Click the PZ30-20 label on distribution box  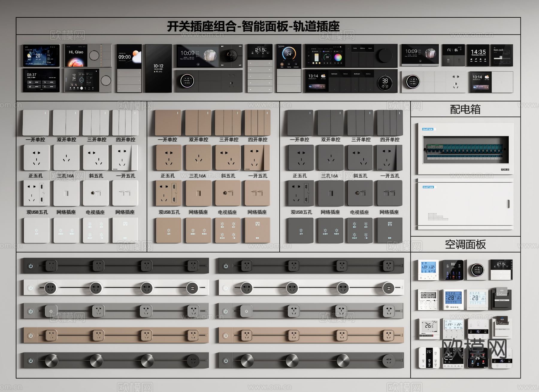[505, 169]
